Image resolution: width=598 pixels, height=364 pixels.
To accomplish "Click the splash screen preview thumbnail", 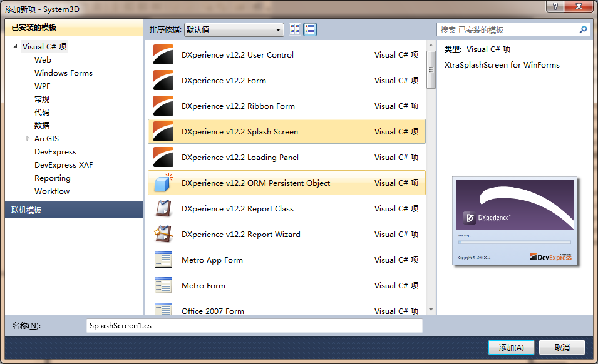I will [x=514, y=221].
